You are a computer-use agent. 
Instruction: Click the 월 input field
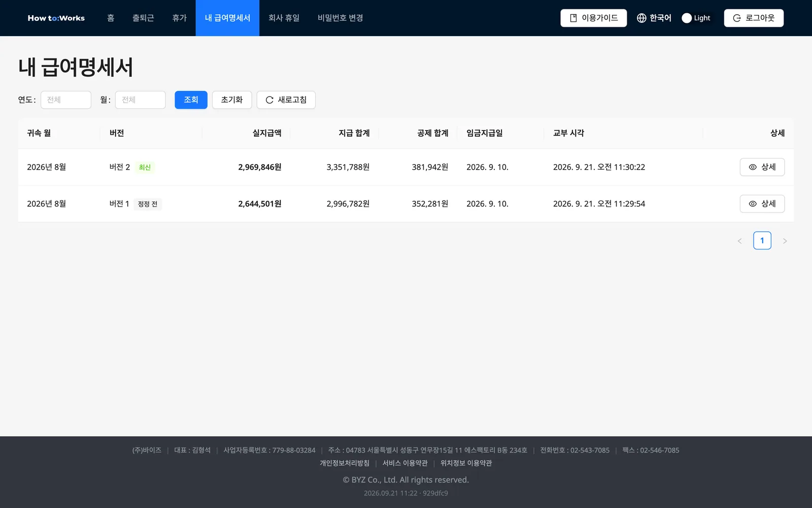141,100
